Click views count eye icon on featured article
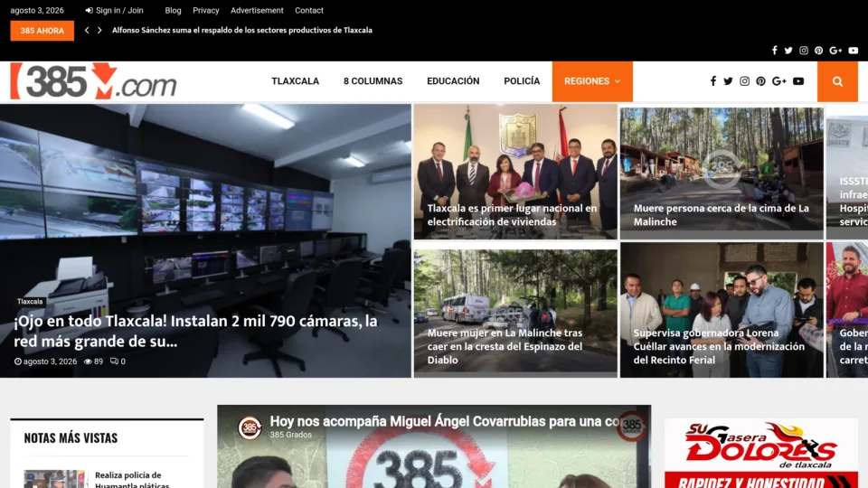Screen dimensions: 868x488 click(x=88, y=361)
